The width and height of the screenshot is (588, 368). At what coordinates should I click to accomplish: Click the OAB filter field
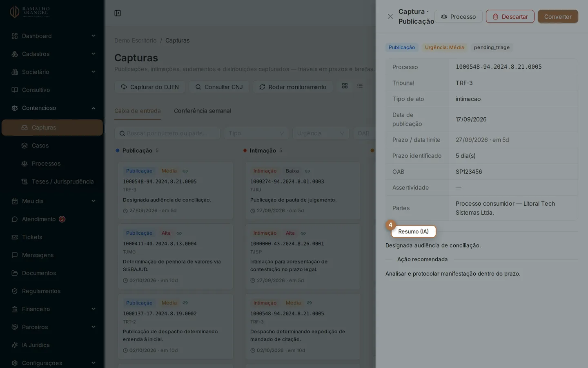364,133
